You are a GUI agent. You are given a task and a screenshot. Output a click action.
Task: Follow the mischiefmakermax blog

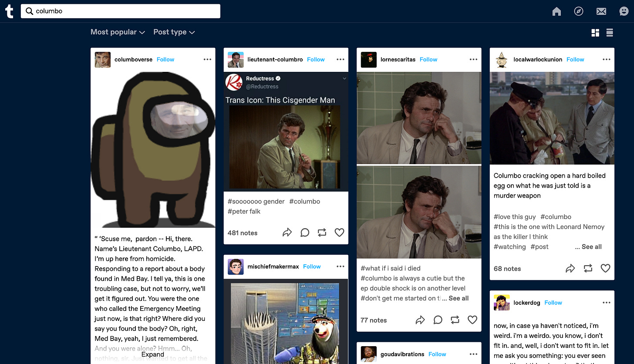click(312, 266)
